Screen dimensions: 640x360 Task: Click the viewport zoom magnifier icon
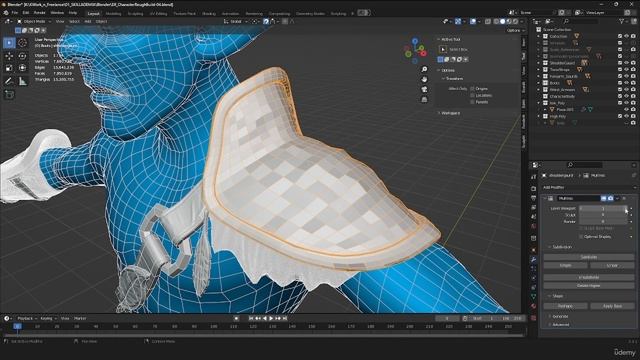(424, 69)
